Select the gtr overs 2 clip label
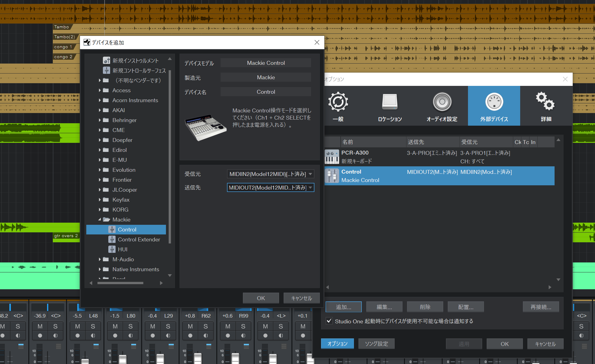This screenshot has height=364, width=595. point(66,236)
